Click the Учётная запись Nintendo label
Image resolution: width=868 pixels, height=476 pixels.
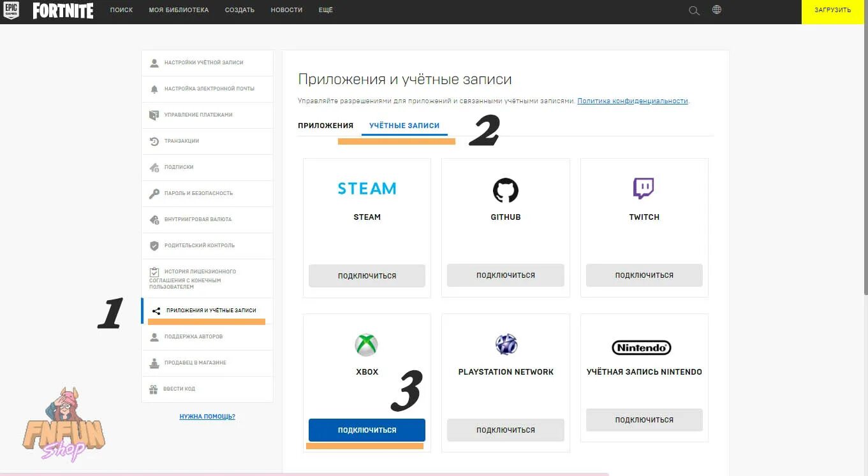tap(644, 372)
